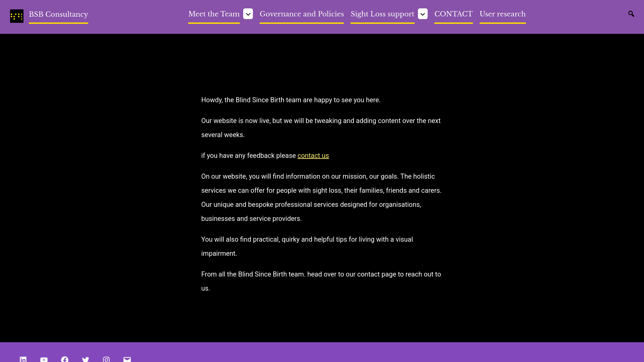The height and width of the screenshot is (362, 644).
Task: Open the LinkedIn footer icon
Action: point(23,359)
